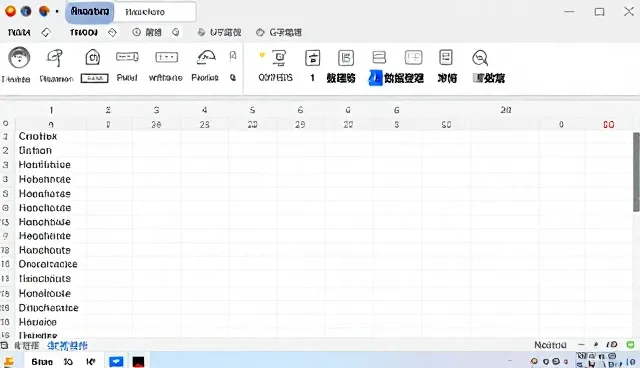Select the cell reading 'Onoralrociee'

pyautogui.click(x=51, y=264)
